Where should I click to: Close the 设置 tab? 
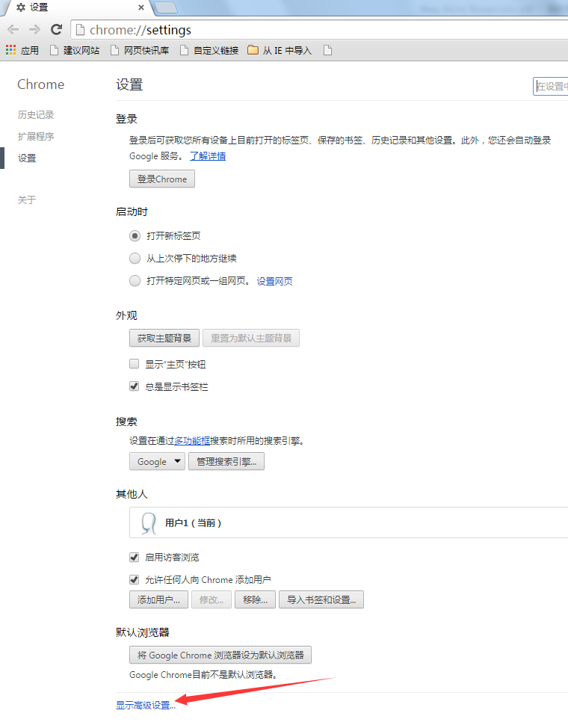tap(141, 7)
